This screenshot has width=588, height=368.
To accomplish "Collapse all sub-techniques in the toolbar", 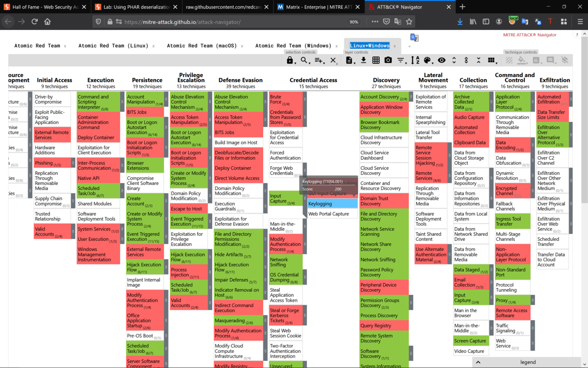I will tap(479, 60).
